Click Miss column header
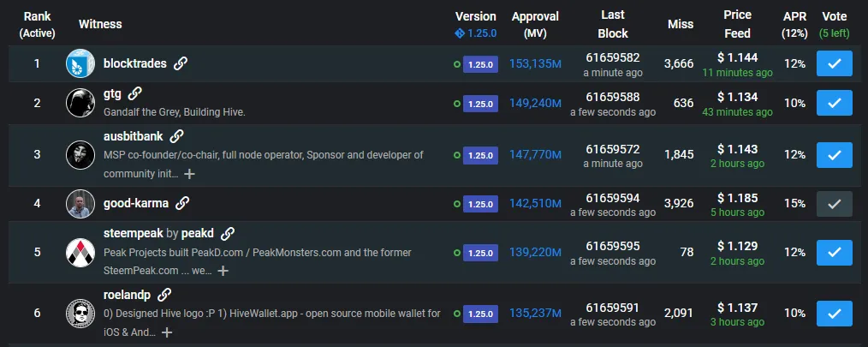 (681, 24)
